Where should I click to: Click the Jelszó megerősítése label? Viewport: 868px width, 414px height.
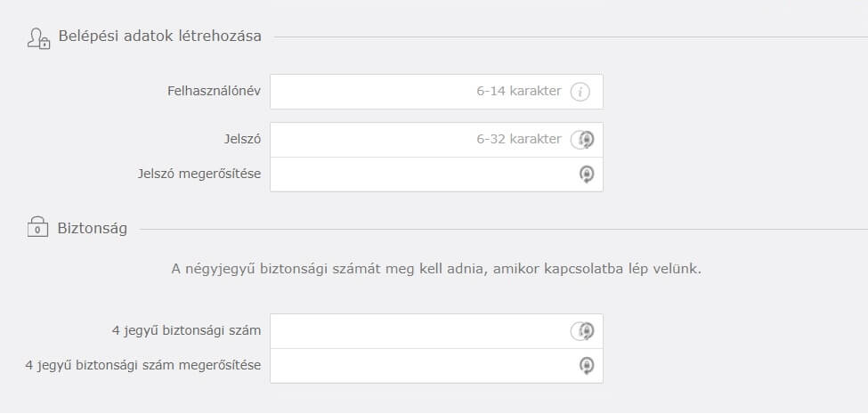point(199,174)
